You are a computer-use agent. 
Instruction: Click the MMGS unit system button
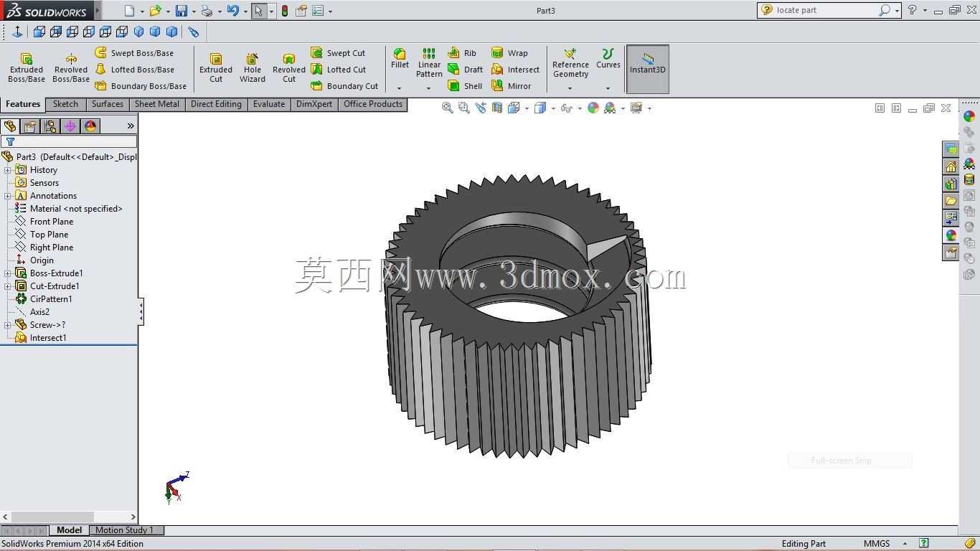pos(877,544)
